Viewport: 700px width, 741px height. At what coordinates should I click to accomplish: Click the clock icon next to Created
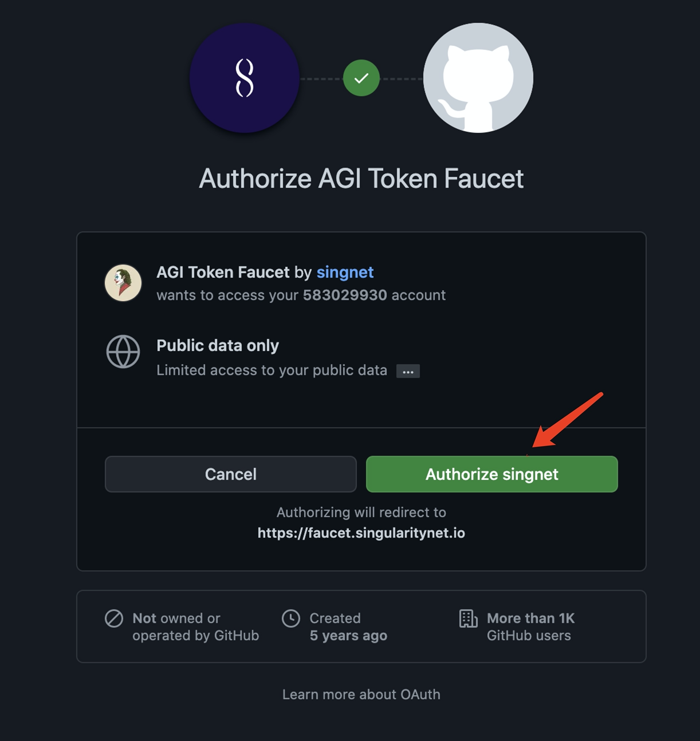(291, 618)
